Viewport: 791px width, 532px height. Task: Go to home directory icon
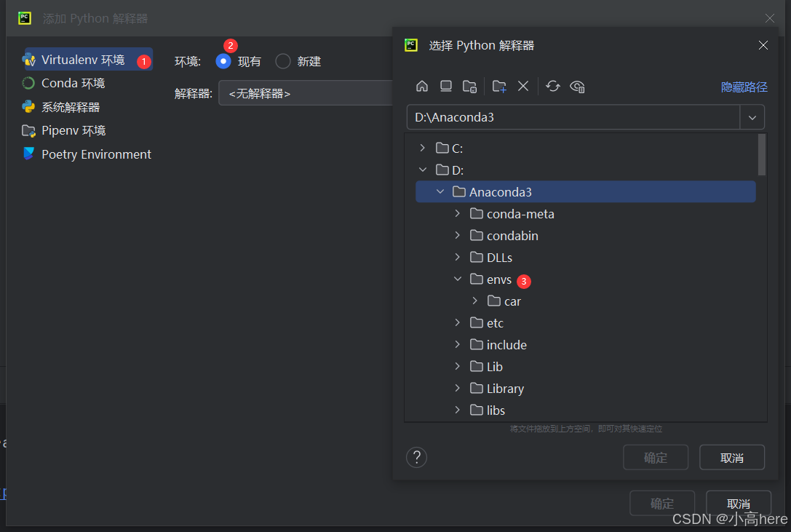click(x=422, y=87)
